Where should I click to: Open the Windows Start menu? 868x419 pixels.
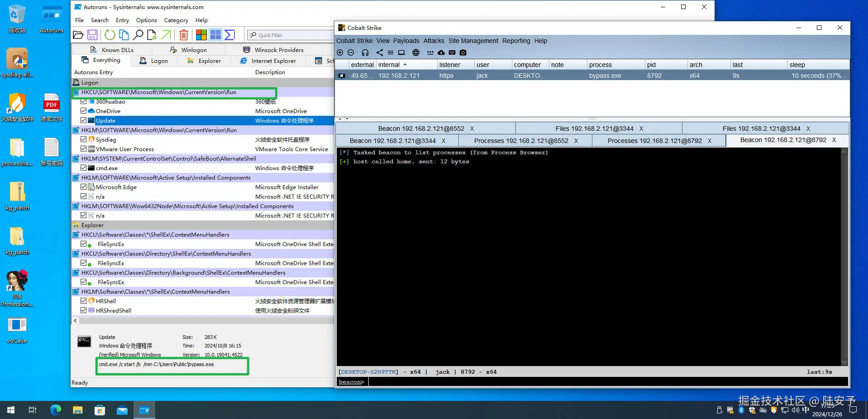[11, 410]
